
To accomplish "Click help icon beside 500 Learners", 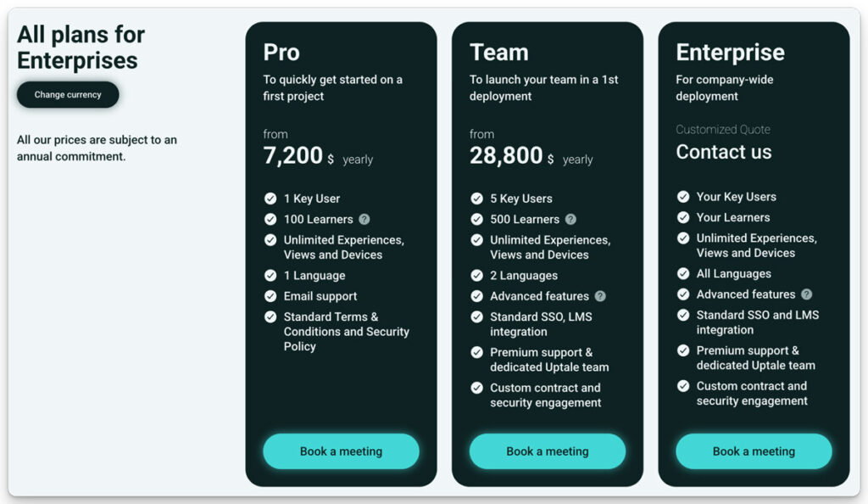I will click(x=570, y=219).
